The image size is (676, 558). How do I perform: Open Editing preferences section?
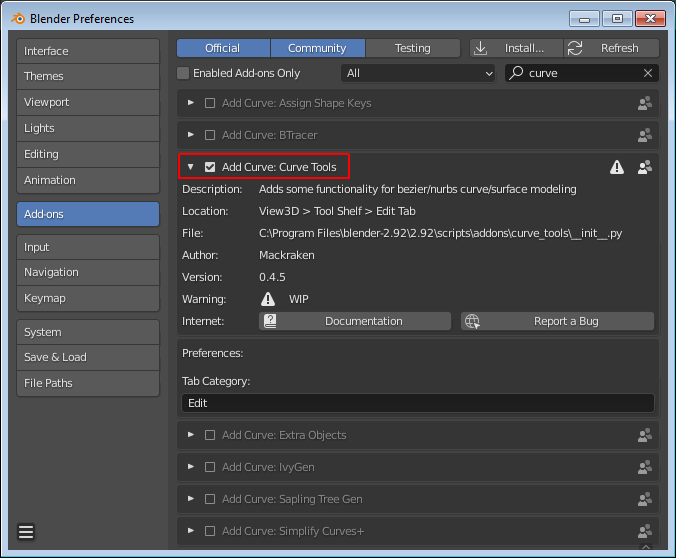coord(88,154)
